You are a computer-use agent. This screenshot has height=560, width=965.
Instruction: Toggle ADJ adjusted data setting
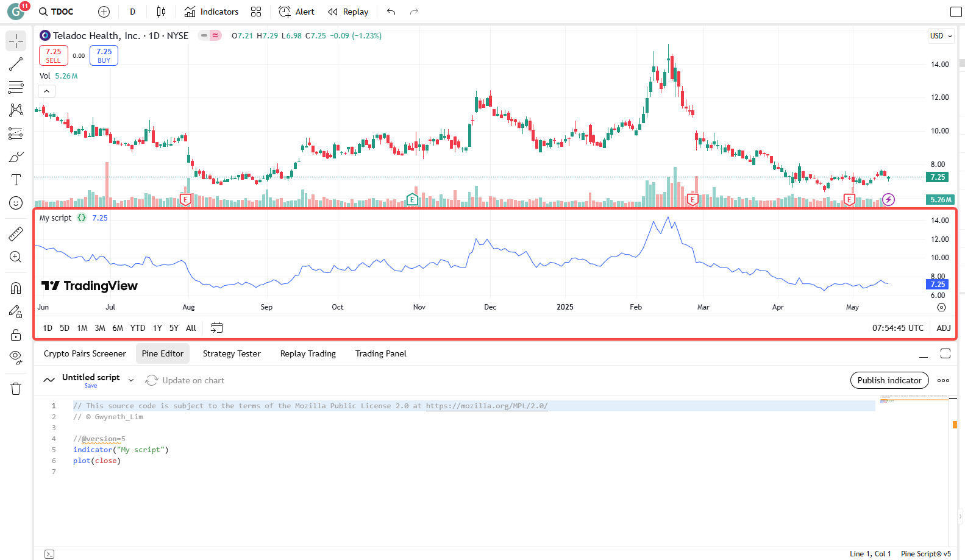coord(943,328)
